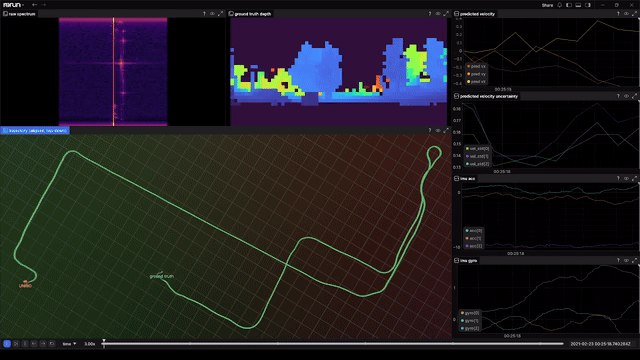Toggle gyro[0] series in legend
The image size is (640, 360).
(470, 313)
